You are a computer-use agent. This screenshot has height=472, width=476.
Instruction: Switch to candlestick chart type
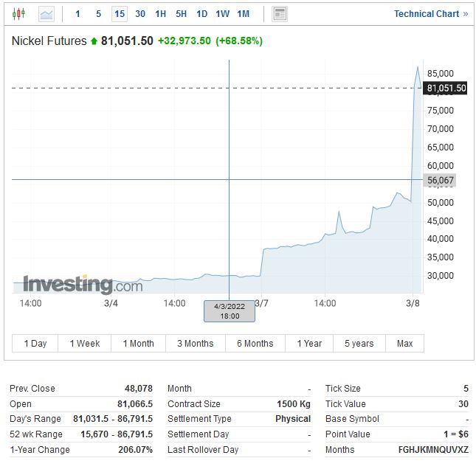pyautogui.click(x=18, y=14)
